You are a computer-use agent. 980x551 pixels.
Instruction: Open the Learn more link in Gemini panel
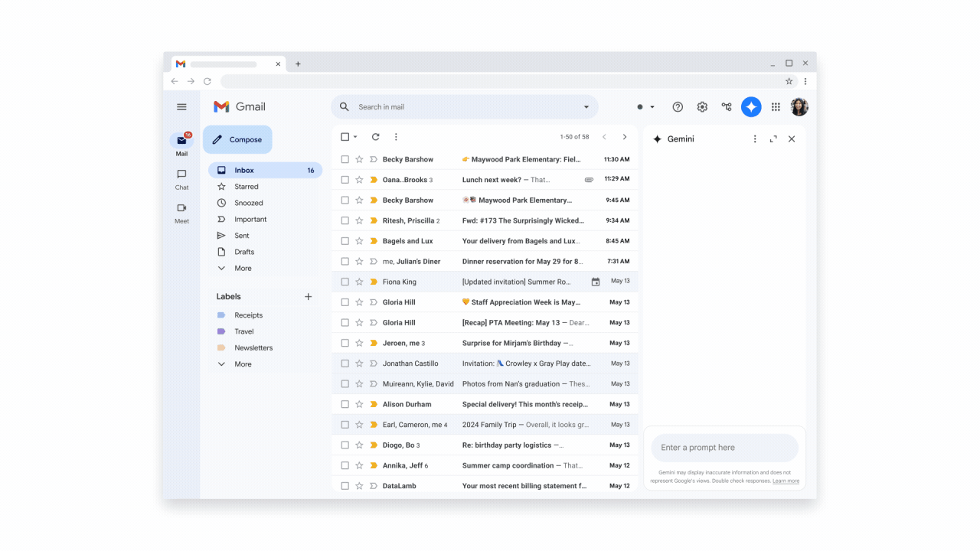coord(786,481)
